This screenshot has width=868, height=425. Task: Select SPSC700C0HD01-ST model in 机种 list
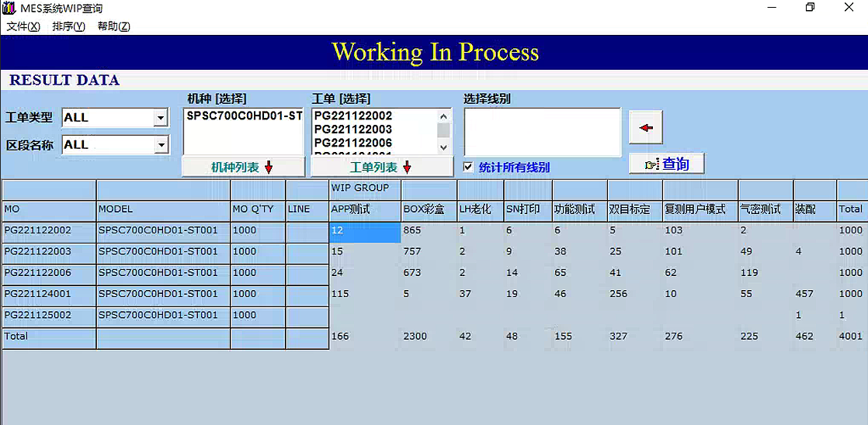tap(244, 116)
